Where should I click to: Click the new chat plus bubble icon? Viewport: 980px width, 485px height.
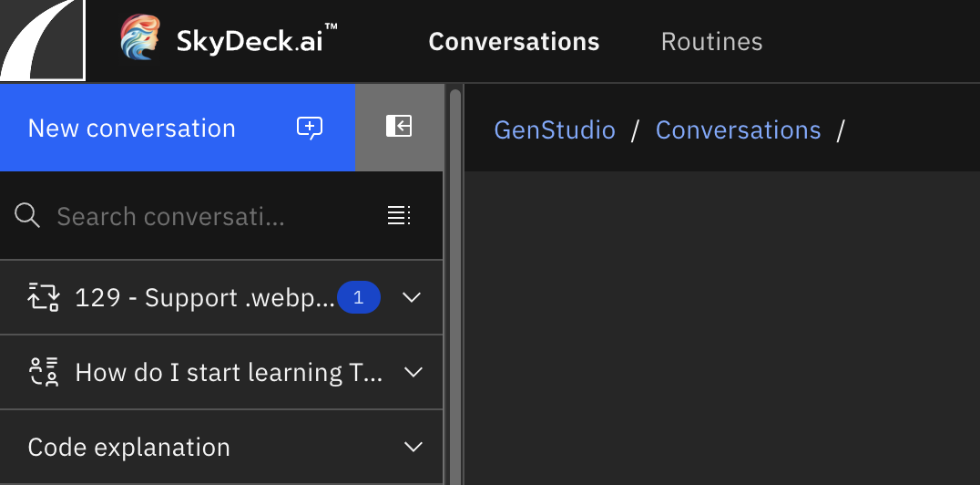(x=310, y=128)
